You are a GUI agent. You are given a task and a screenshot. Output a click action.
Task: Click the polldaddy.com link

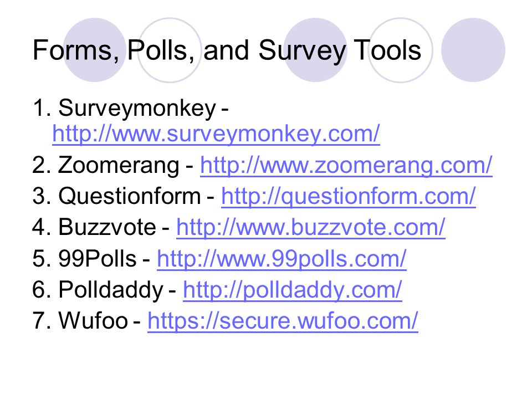(x=293, y=290)
